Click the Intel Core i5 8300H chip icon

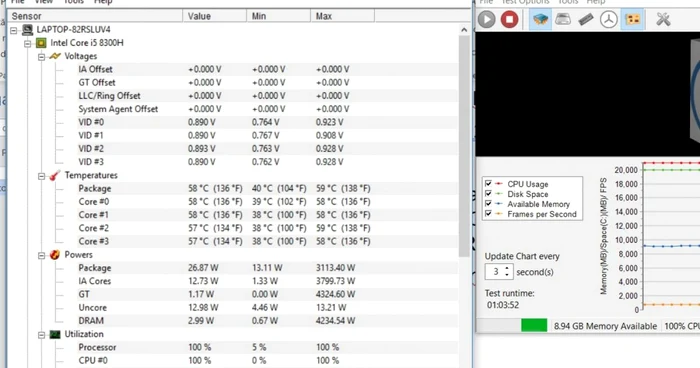pyautogui.click(x=41, y=43)
